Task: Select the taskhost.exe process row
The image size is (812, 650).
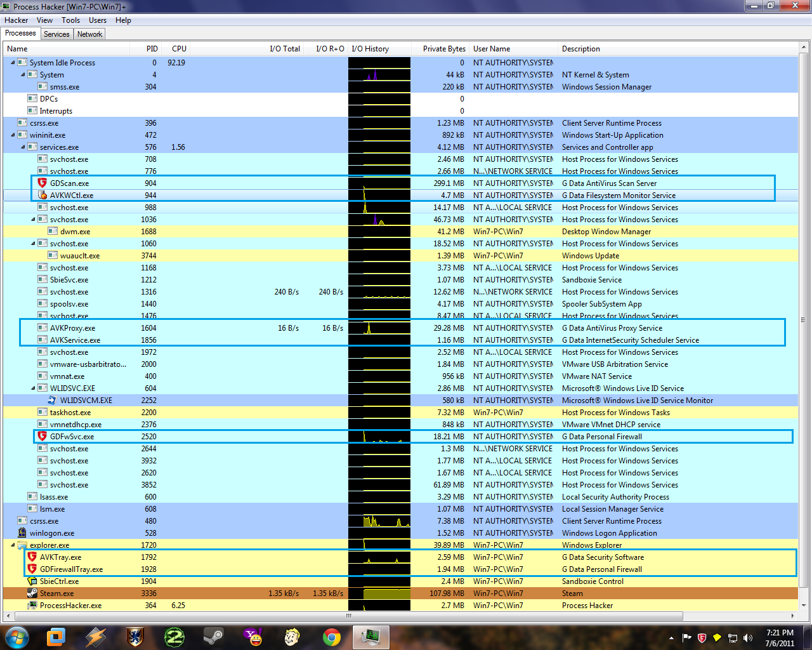Action: [401, 412]
